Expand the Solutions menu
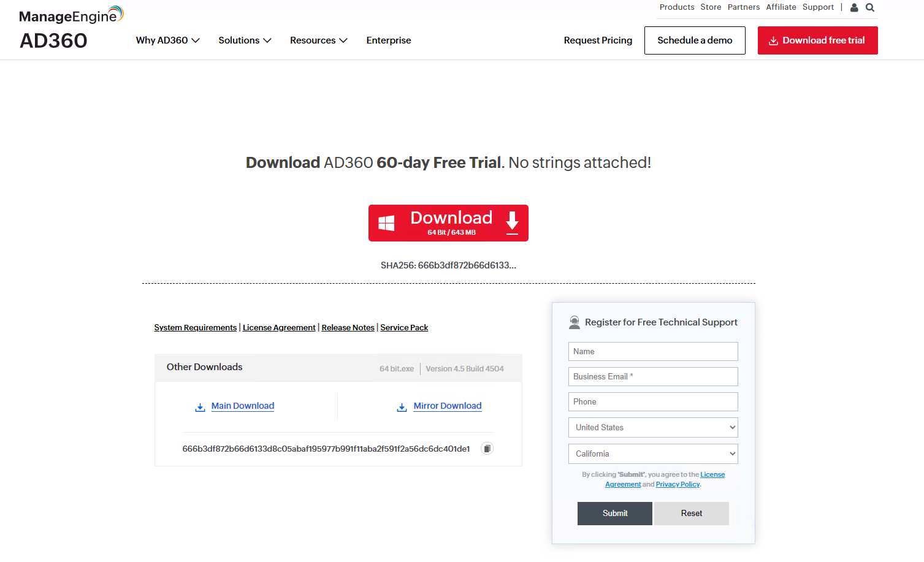 tap(245, 40)
